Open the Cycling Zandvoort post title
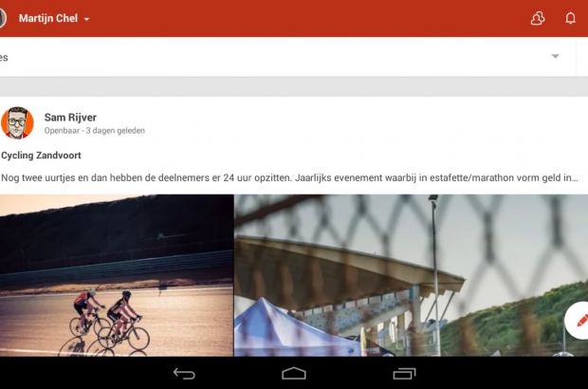The width and height of the screenshot is (588, 389). coord(41,156)
